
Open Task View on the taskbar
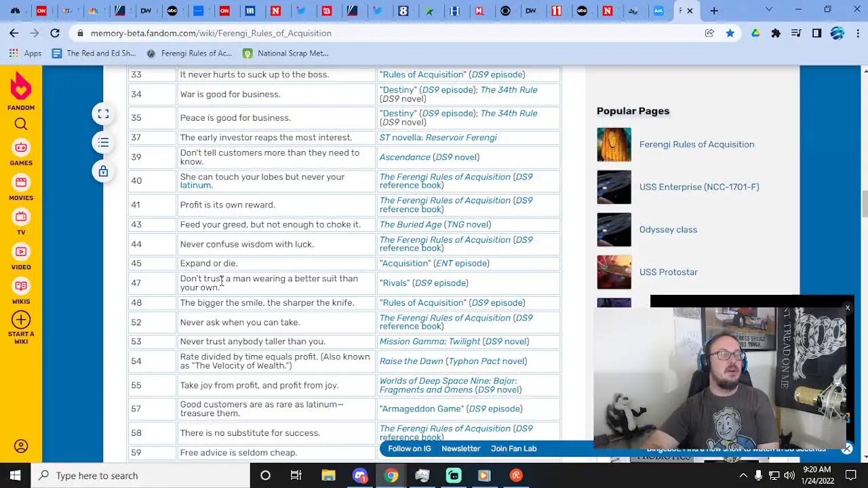click(296, 475)
